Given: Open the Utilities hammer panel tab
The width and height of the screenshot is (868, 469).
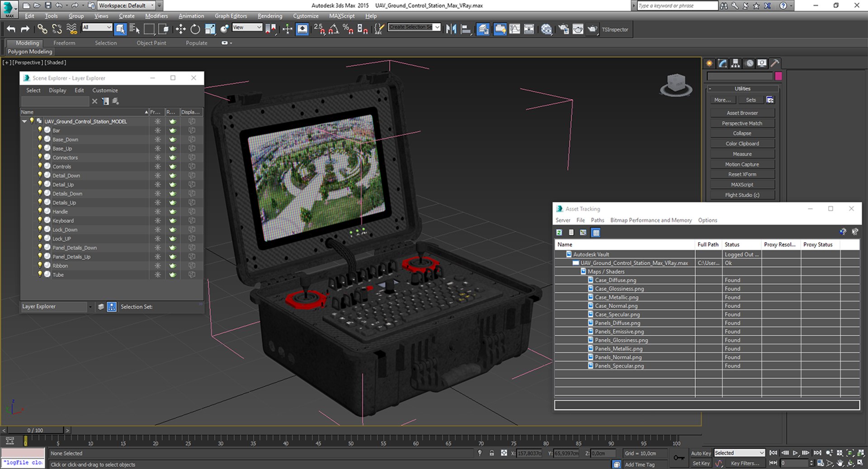Looking at the screenshot, I should [x=775, y=63].
